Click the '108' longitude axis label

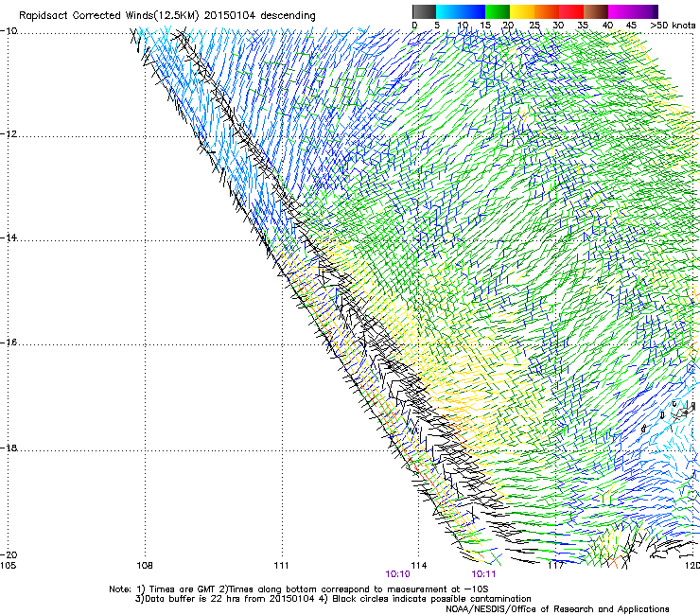145,566
